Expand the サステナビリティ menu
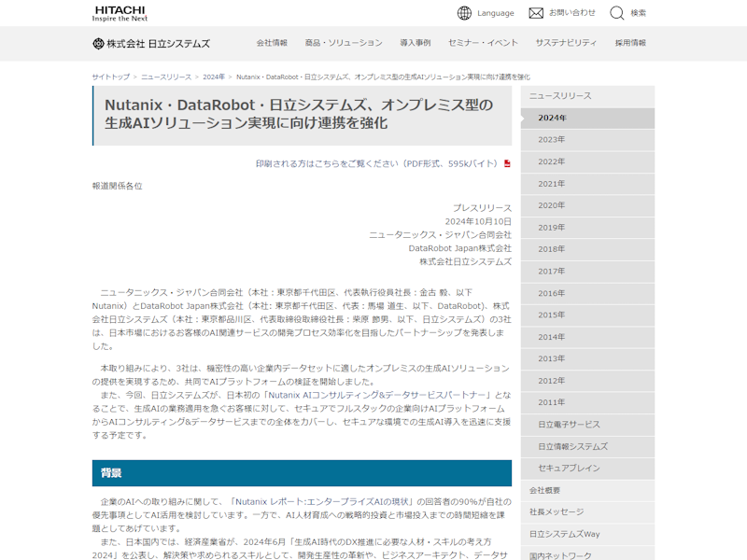Viewport: 747px width, 560px height. coord(566,43)
